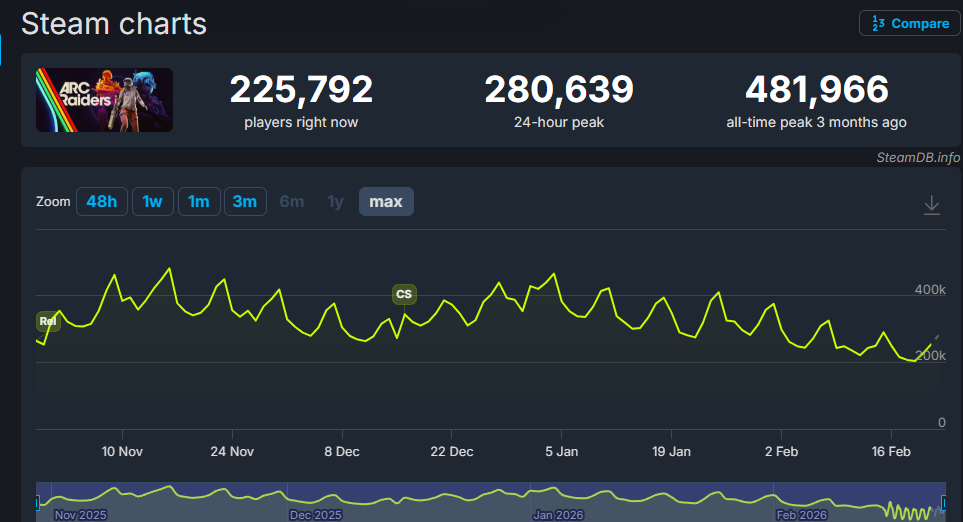Screen dimensions: 963x522
Task: Grab the right navigator range handle
Action: [944, 503]
